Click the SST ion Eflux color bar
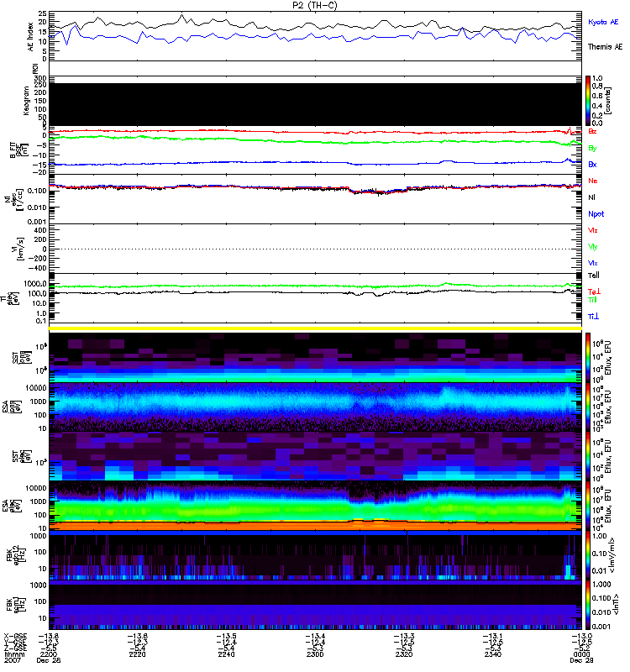The width and height of the screenshot is (630, 672). point(587,357)
